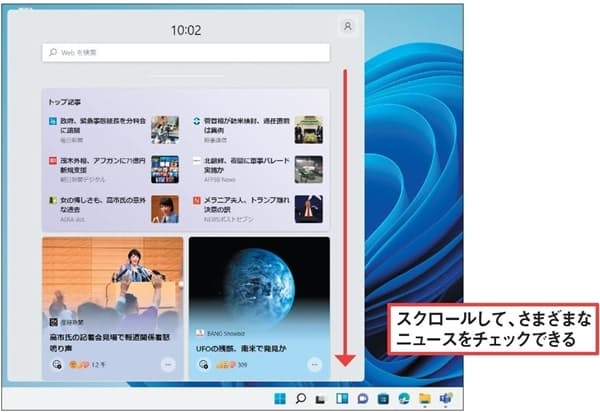
Task: Click thumbnail beside the メラニア夫人 story
Action: click(309, 208)
